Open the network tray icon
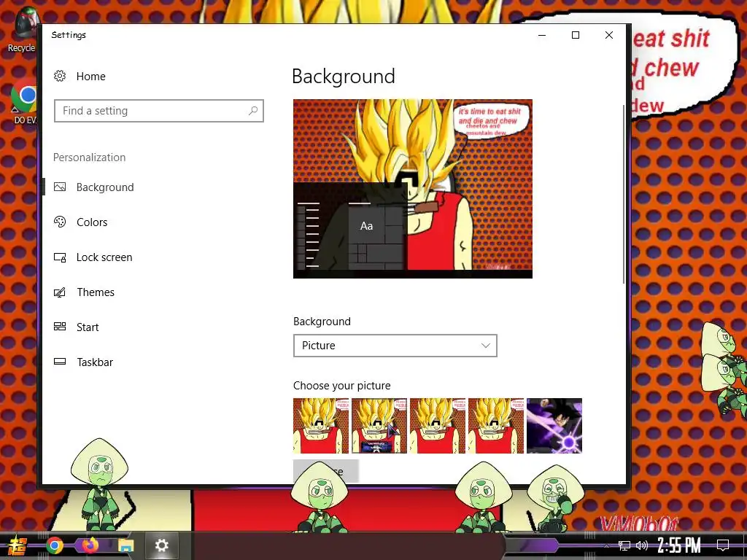 point(624,545)
